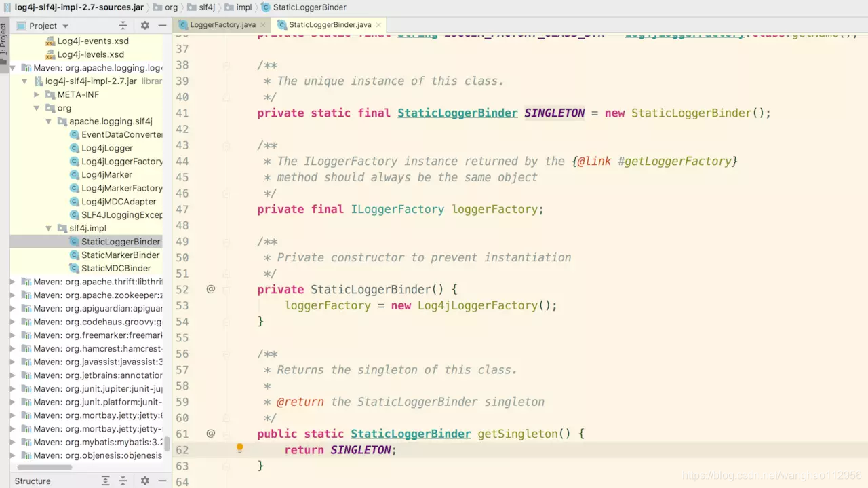Image resolution: width=868 pixels, height=488 pixels.
Task: Expand Maven: org.codehaus.groovy library
Action: [14, 322]
